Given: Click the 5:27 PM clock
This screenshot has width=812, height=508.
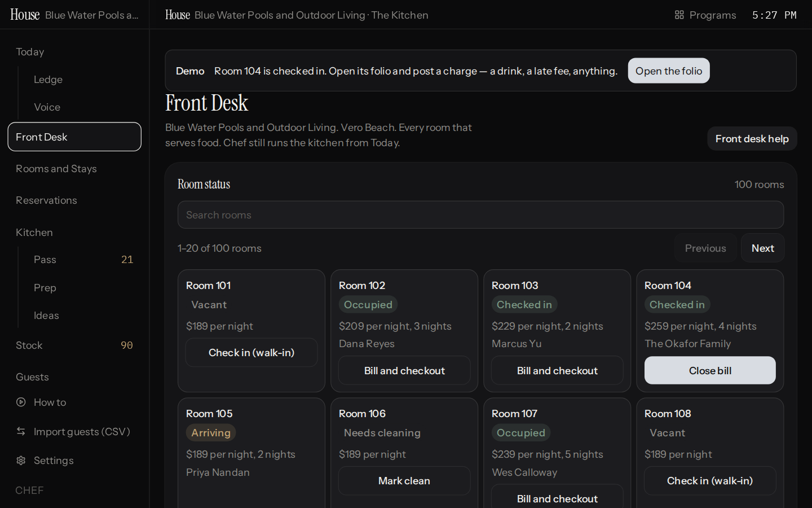Looking at the screenshot, I should pos(774,15).
